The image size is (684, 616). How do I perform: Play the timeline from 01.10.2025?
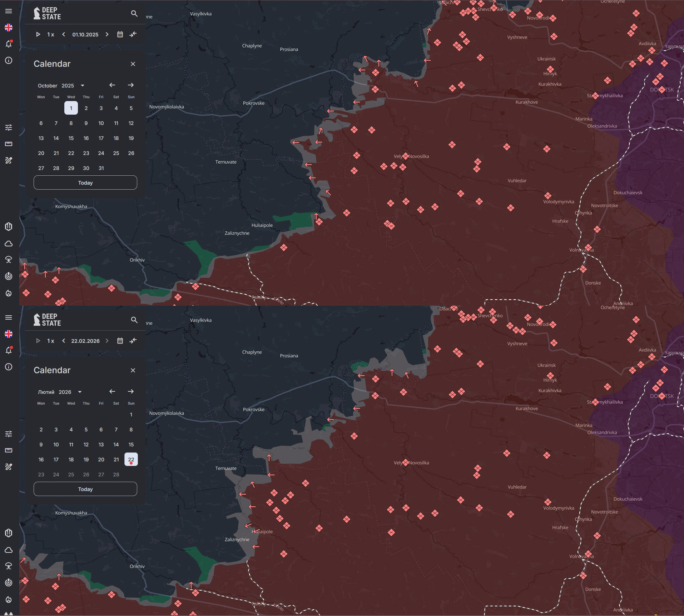38,34
